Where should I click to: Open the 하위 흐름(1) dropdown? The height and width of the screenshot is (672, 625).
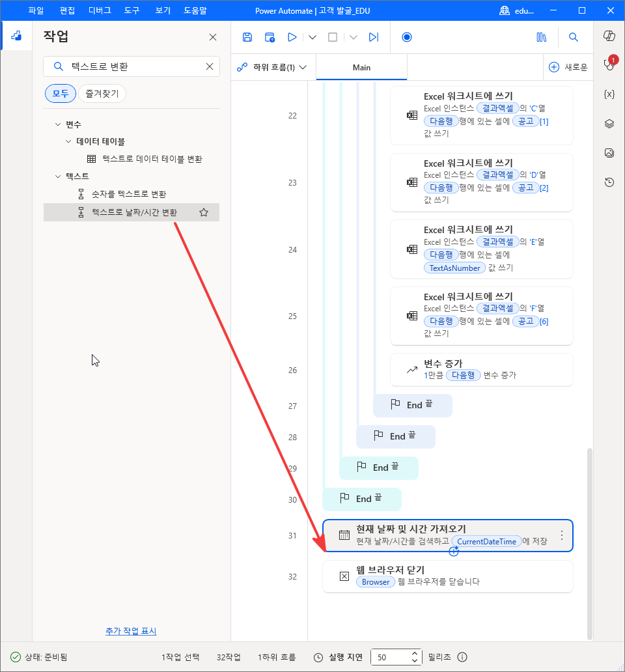pyautogui.click(x=272, y=67)
